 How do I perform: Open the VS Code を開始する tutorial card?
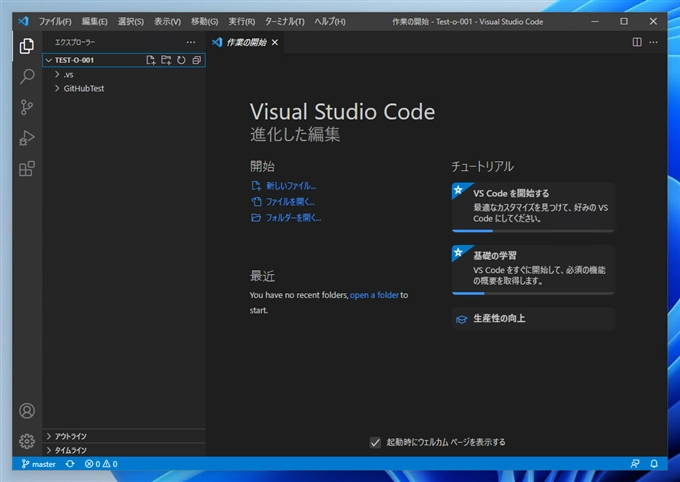pos(533,207)
